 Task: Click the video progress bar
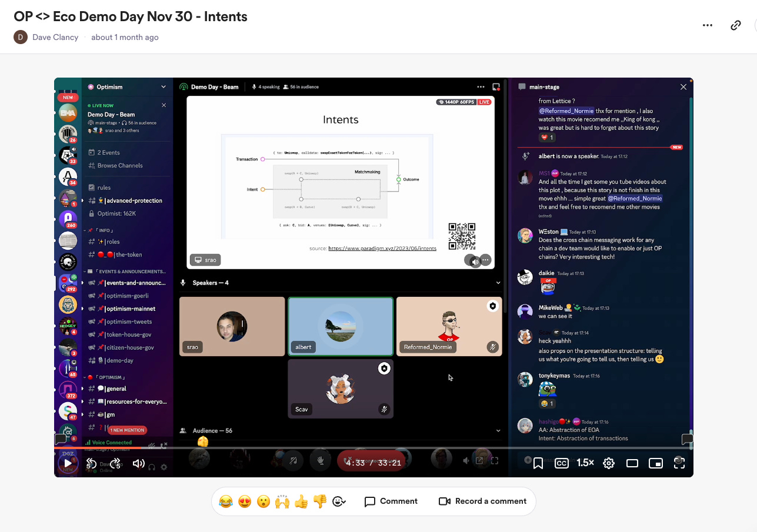(374, 448)
